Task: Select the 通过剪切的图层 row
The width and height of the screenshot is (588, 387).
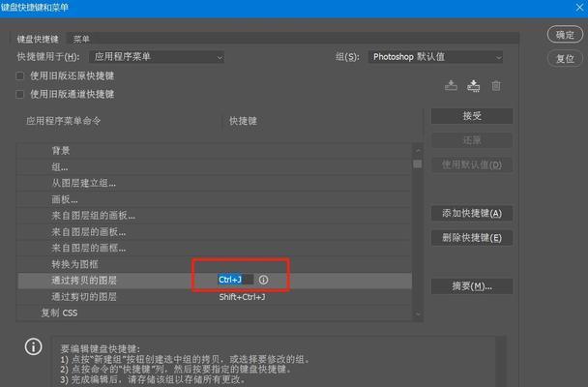Action: click(x=215, y=297)
